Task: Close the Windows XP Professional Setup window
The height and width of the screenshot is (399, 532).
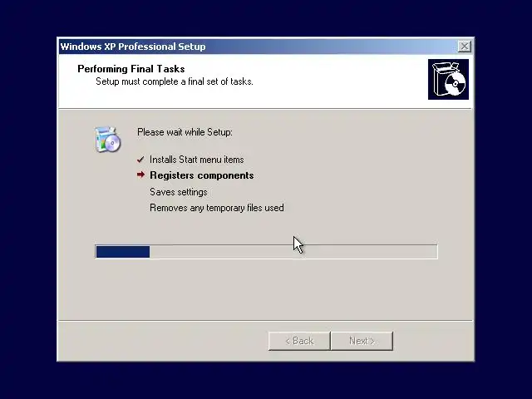Action: [464, 47]
